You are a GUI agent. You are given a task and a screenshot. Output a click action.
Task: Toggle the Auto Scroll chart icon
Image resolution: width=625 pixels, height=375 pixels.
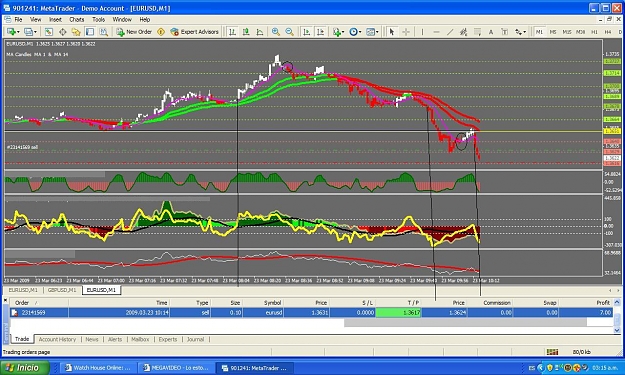pyautogui.click(x=306, y=32)
